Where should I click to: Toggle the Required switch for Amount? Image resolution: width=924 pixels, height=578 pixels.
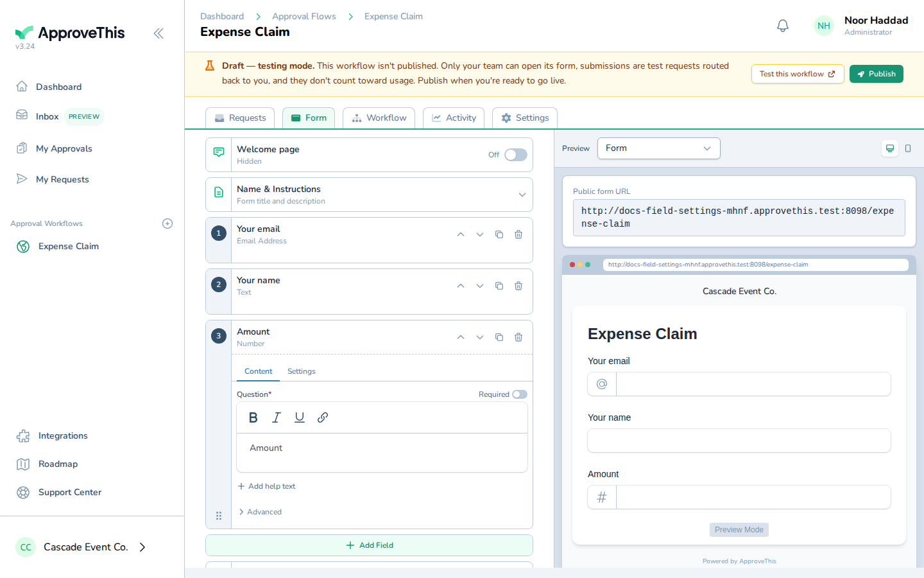(520, 394)
